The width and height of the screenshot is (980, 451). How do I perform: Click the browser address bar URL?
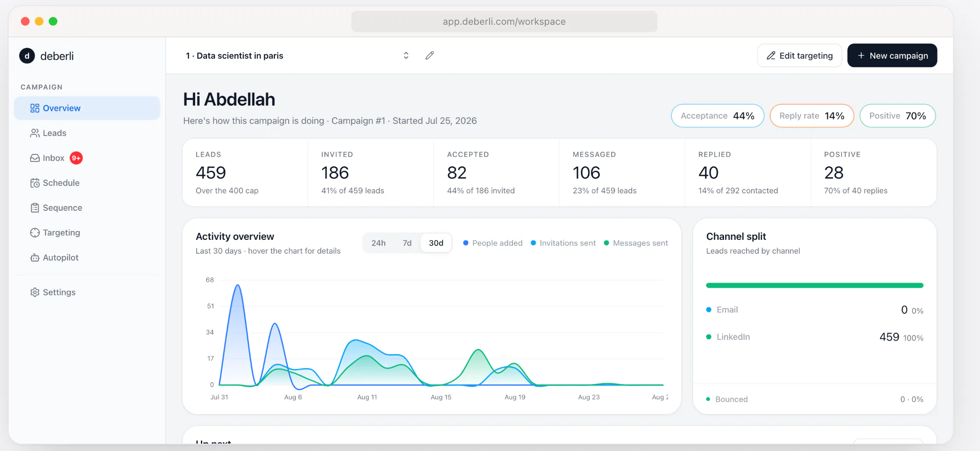coord(504,22)
